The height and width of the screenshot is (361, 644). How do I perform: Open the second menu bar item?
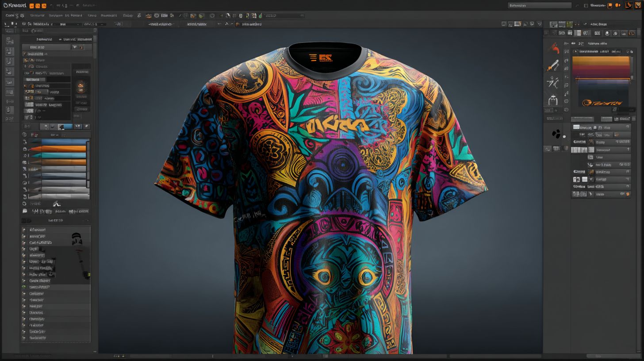(37, 15)
